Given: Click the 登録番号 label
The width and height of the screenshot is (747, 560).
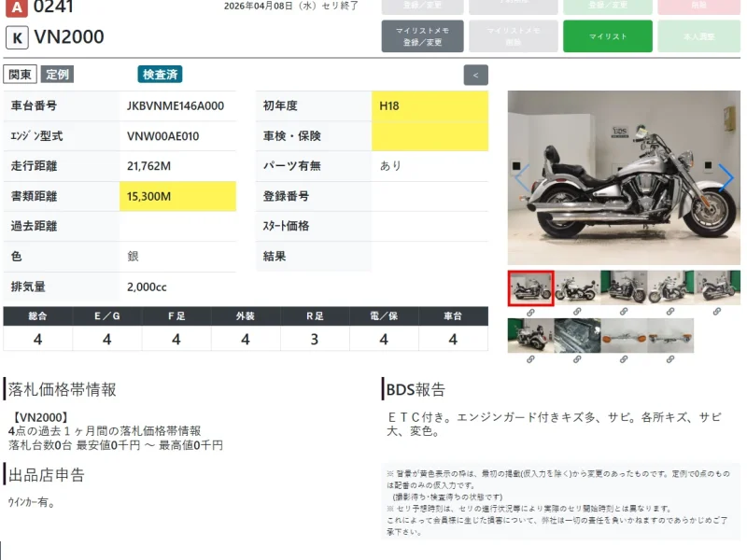Looking at the screenshot, I should [286, 196].
